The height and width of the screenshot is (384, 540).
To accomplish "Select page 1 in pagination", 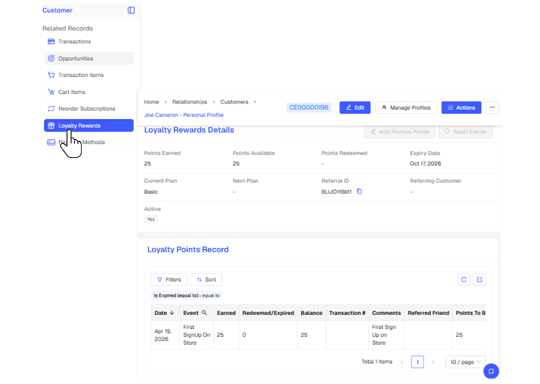I will (417, 362).
